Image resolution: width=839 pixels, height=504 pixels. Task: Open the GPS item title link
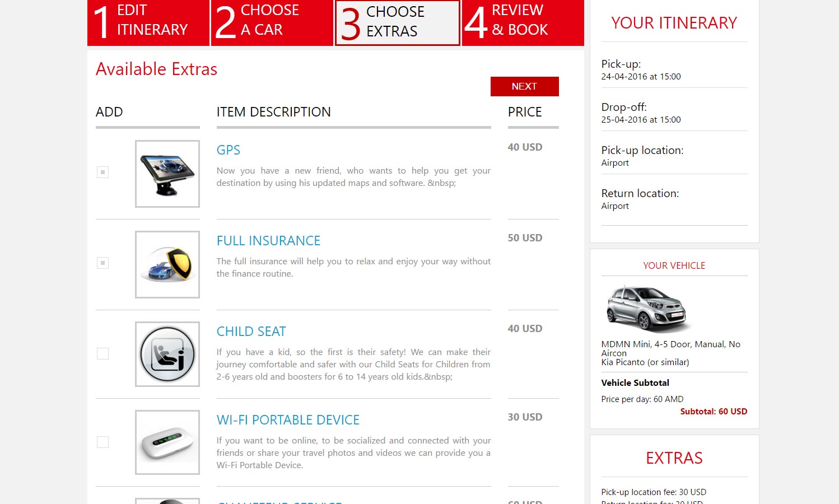point(229,150)
